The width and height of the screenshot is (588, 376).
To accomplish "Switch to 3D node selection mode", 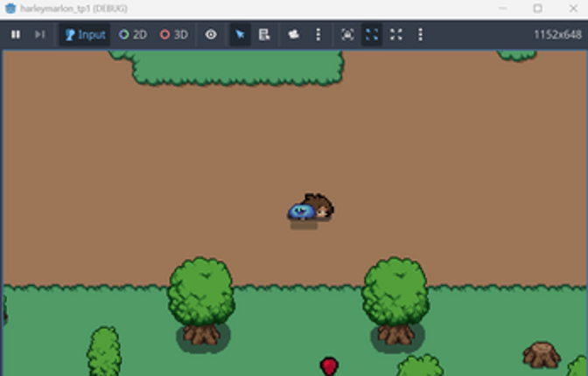I will click(x=173, y=35).
